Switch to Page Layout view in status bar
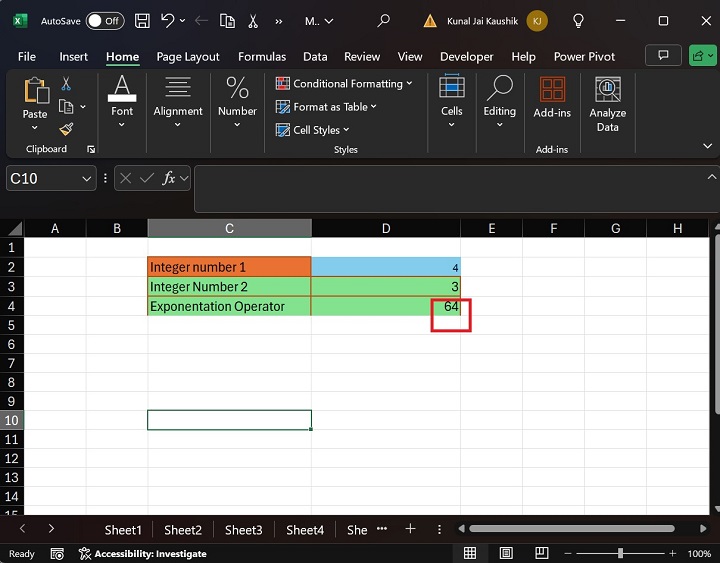Image resolution: width=720 pixels, height=563 pixels. point(507,553)
